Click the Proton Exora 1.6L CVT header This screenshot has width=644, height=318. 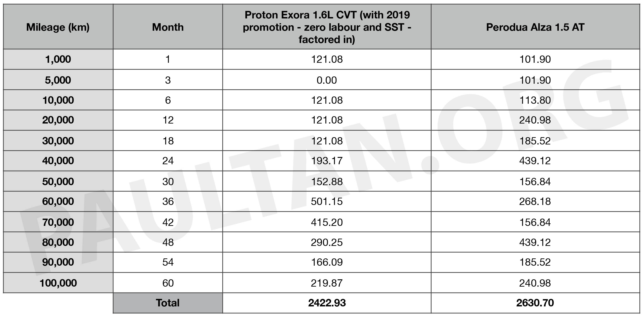coord(327,27)
